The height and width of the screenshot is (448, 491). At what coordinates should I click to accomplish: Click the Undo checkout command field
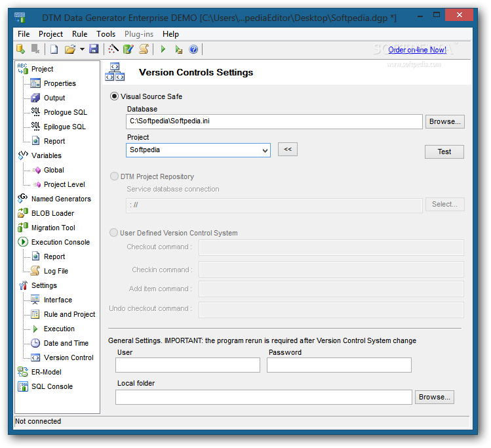tap(331, 310)
